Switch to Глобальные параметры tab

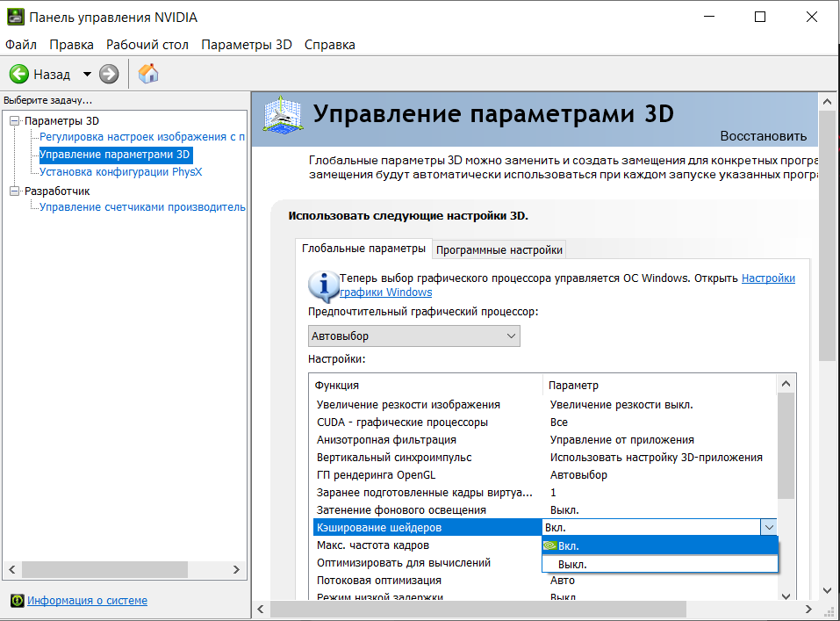363,249
